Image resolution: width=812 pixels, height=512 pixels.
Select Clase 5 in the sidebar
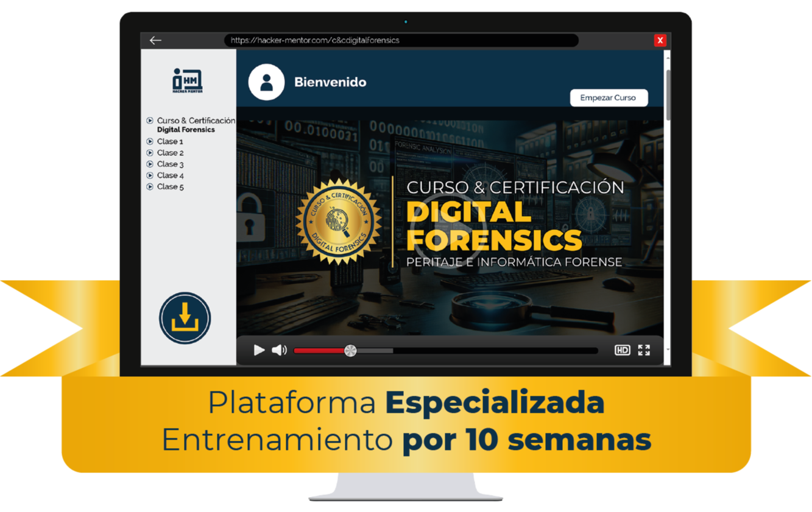click(165, 187)
